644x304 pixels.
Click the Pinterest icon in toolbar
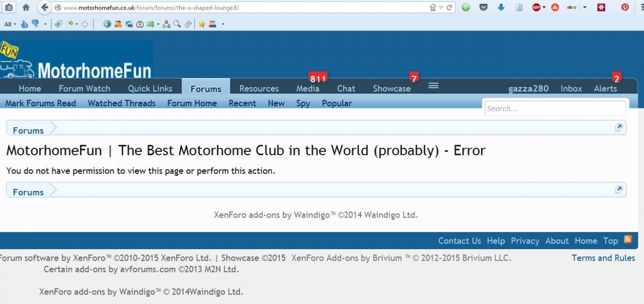click(625, 8)
